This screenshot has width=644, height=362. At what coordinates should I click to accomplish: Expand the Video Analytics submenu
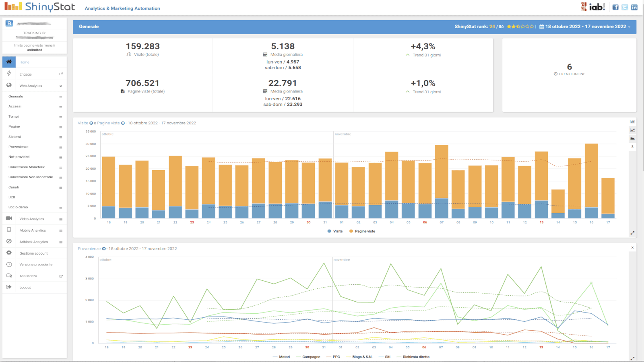(x=61, y=219)
